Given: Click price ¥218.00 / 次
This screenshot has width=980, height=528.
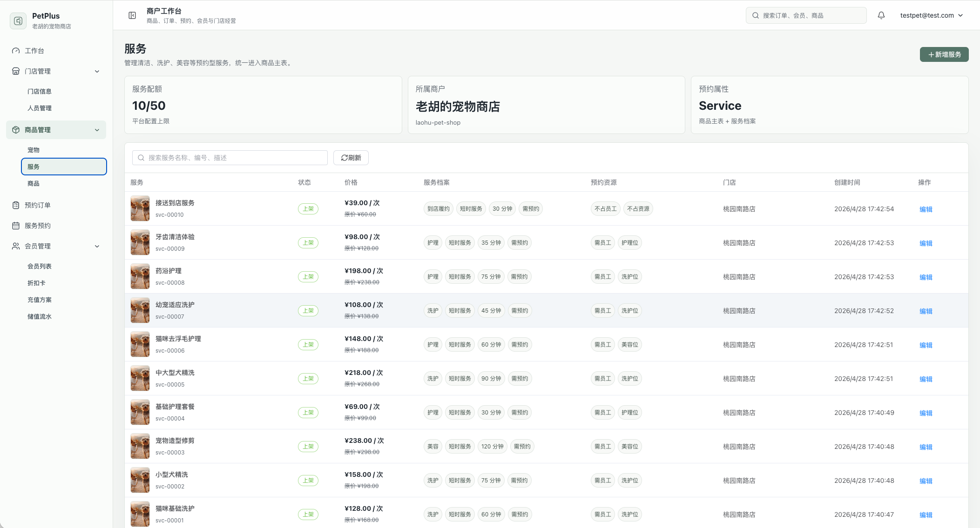Looking at the screenshot, I should 364,373.
